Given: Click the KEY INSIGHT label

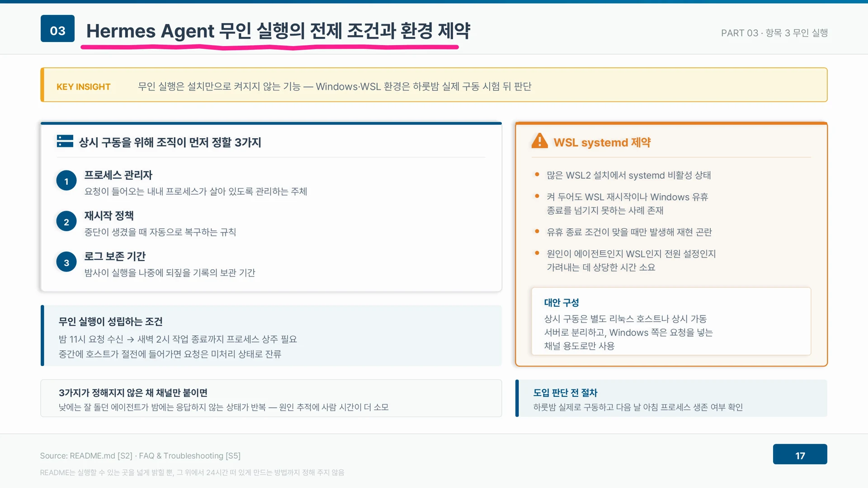Looking at the screenshot, I should [83, 87].
